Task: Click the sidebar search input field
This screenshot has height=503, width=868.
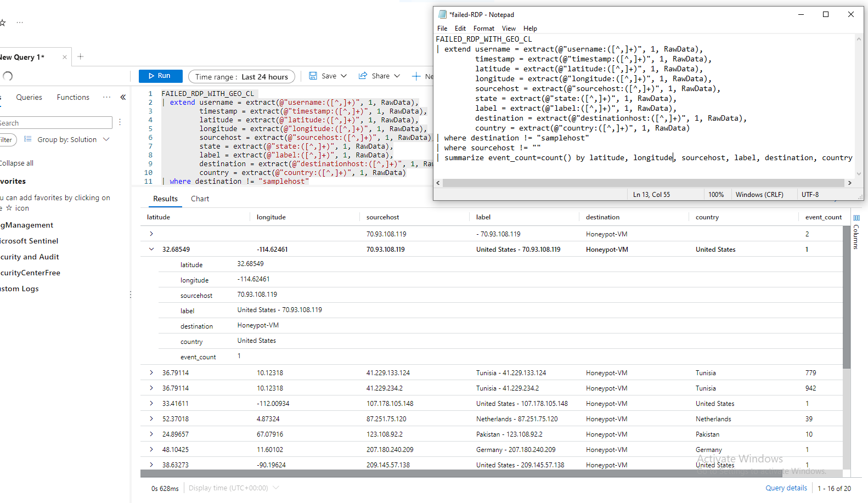Action: pyautogui.click(x=56, y=123)
